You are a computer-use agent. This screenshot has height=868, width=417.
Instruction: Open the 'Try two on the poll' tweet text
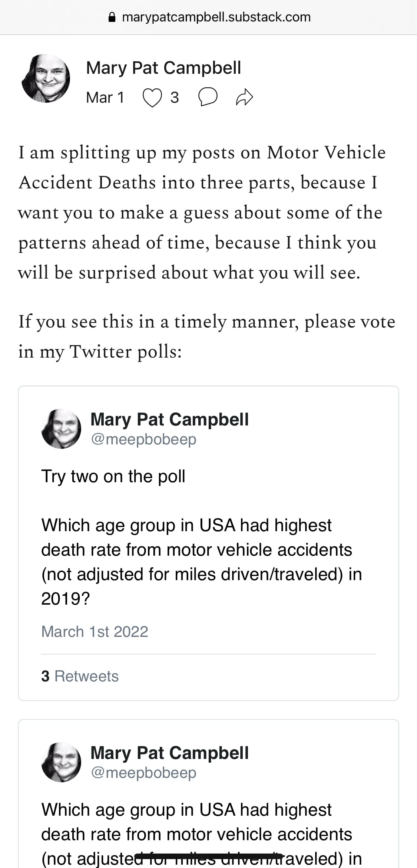(x=113, y=476)
